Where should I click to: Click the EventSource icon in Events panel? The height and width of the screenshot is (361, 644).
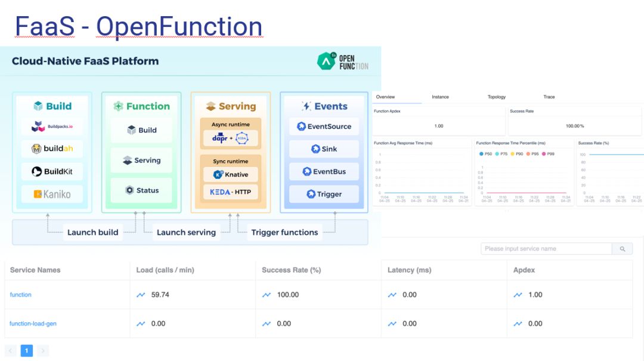click(x=300, y=126)
